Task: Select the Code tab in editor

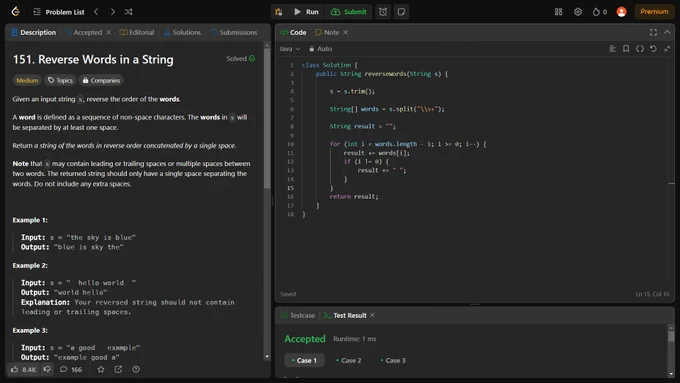Action: (x=293, y=33)
